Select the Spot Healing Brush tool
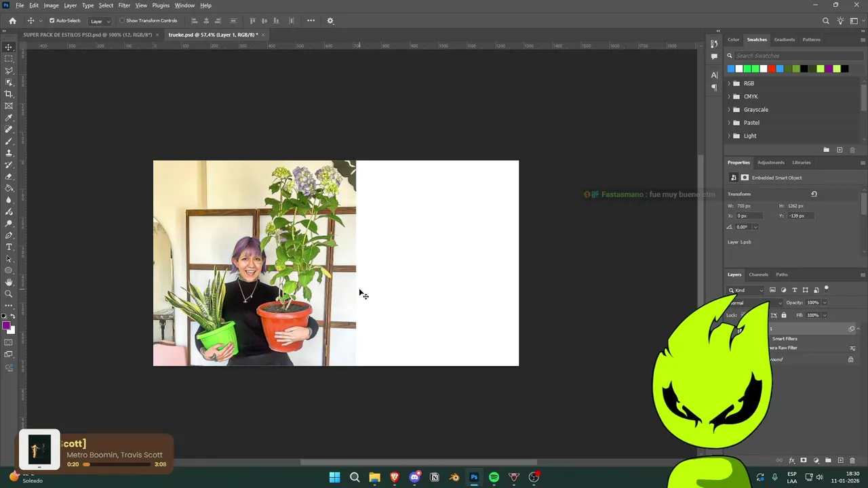 (x=9, y=129)
